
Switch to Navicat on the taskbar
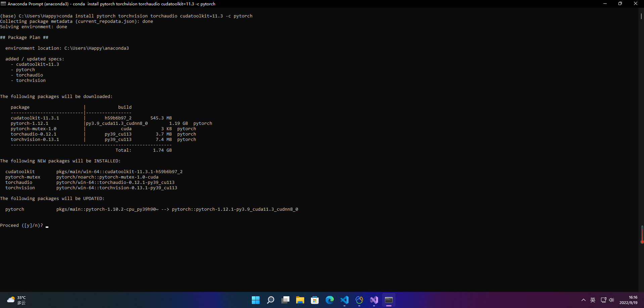359,300
